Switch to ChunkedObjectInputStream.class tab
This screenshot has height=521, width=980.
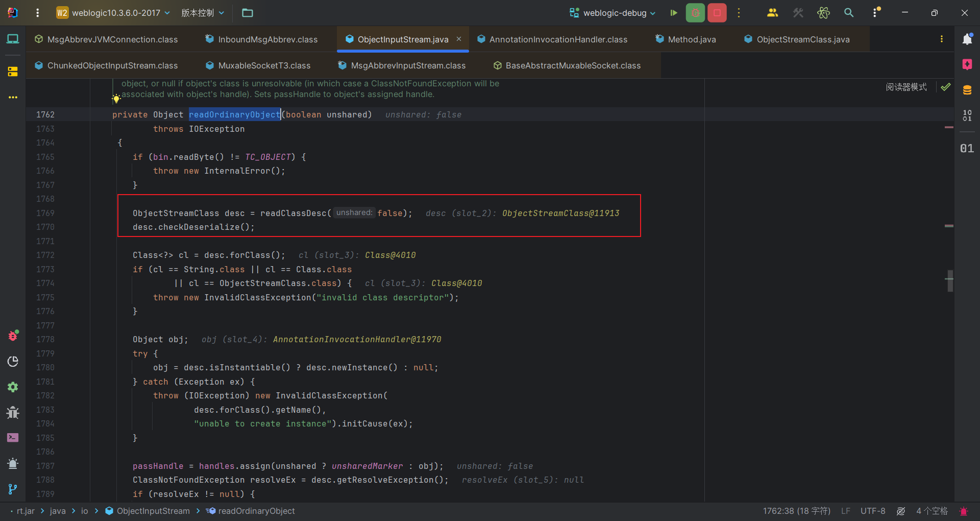tap(106, 65)
